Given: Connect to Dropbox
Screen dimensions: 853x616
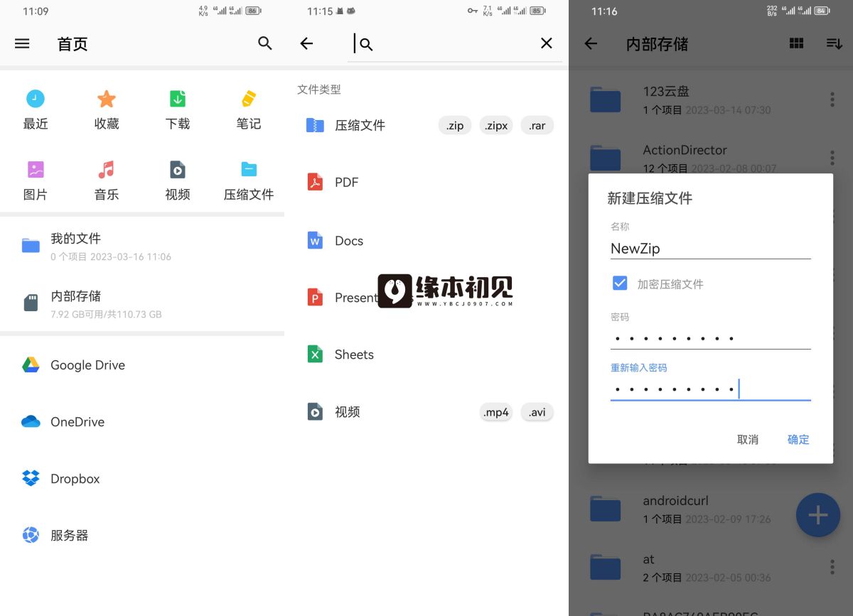Looking at the screenshot, I should tap(142, 479).
